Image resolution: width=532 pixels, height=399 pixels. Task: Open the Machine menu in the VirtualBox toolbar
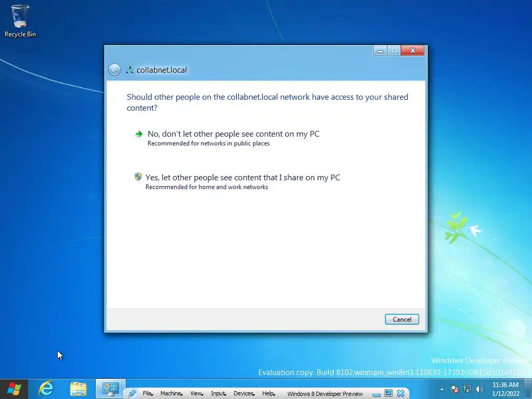171,394
